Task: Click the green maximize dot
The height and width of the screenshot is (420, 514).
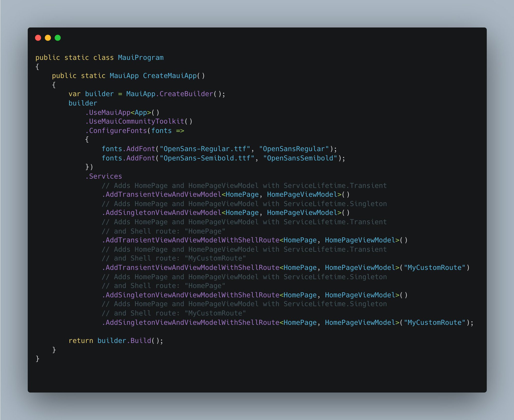Action: pos(58,38)
